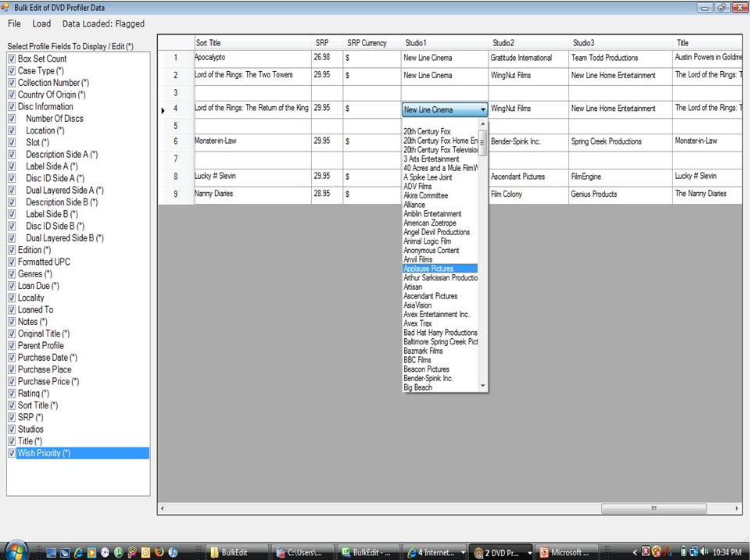This screenshot has width=752, height=560.
Task: Open the 4 Internet Explorer taskbar group
Action: point(435,552)
